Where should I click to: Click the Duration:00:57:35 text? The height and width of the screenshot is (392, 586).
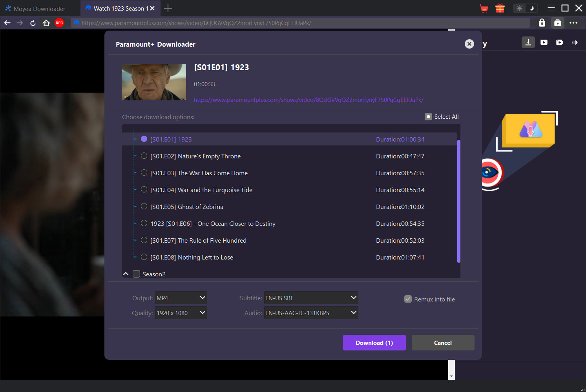(x=400, y=173)
